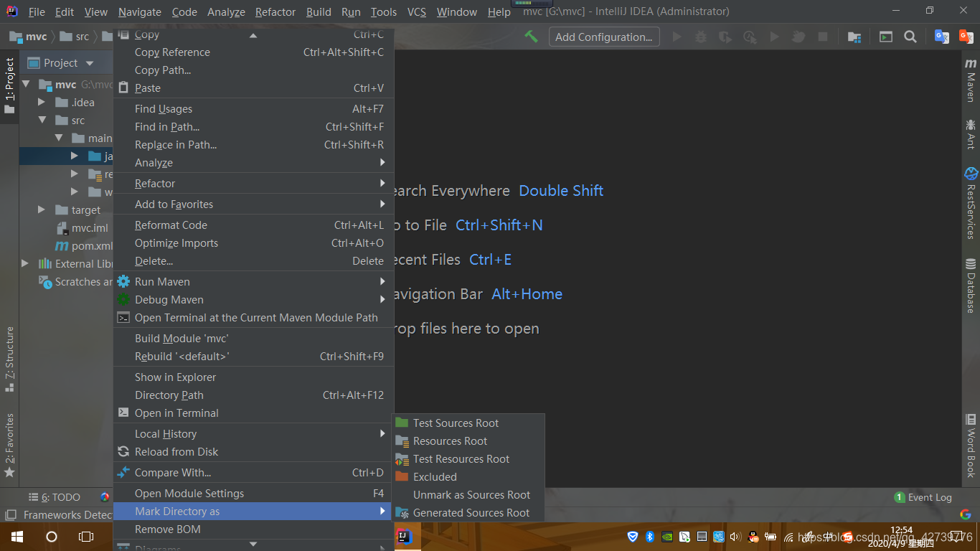Open the VCS menu in menu bar

click(416, 11)
